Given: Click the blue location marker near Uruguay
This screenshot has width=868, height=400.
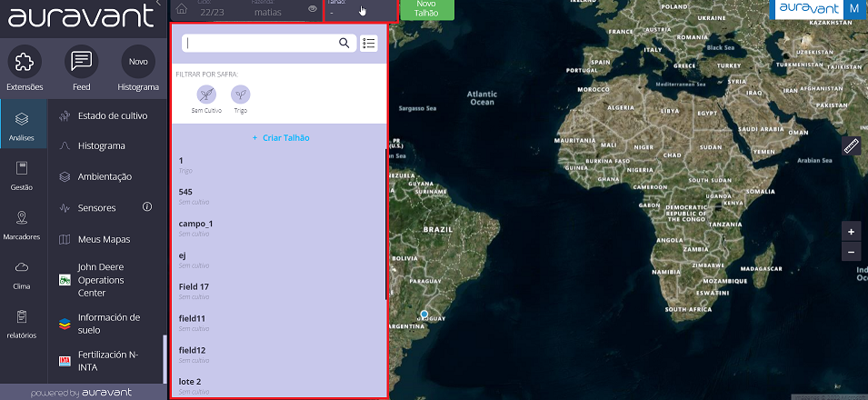Looking at the screenshot, I should point(424,315).
